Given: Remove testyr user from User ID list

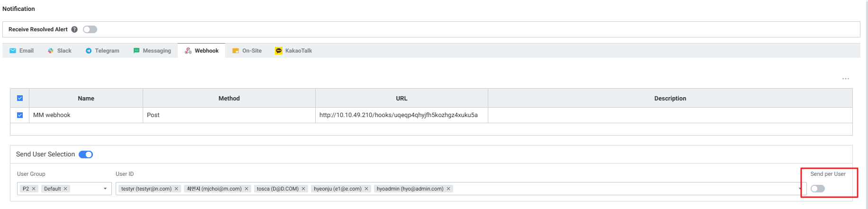Looking at the screenshot, I should (x=176, y=189).
